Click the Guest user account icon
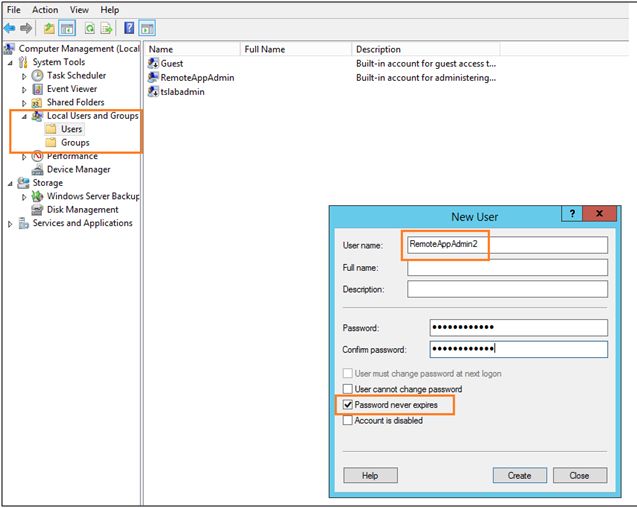The image size is (637, 508). 153,63
